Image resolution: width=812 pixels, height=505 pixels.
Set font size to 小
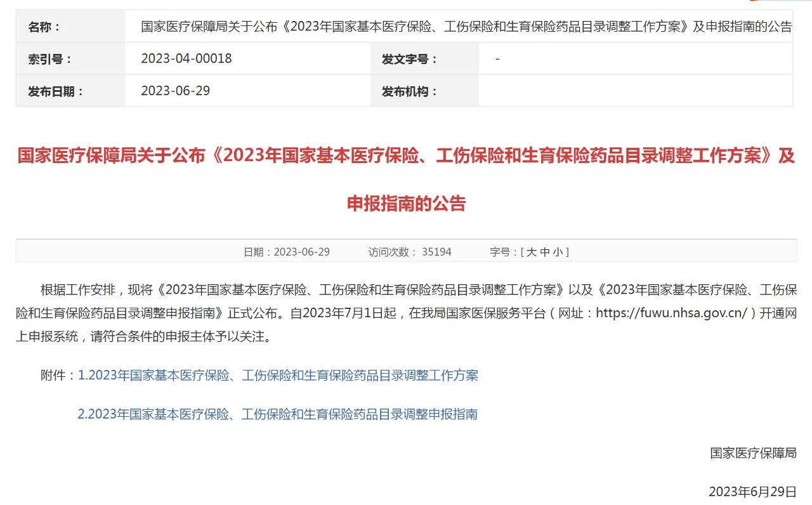558,252
